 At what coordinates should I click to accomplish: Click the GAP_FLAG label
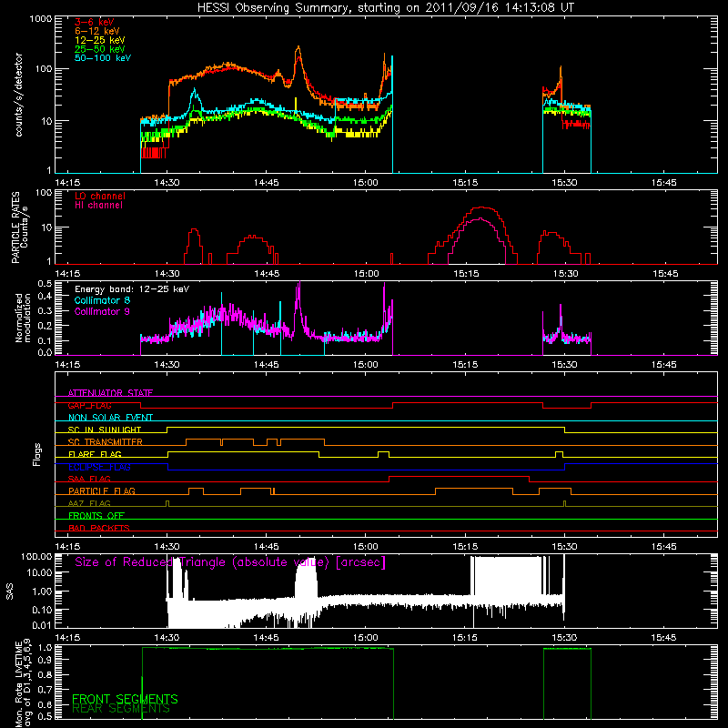tap(89, 405)
